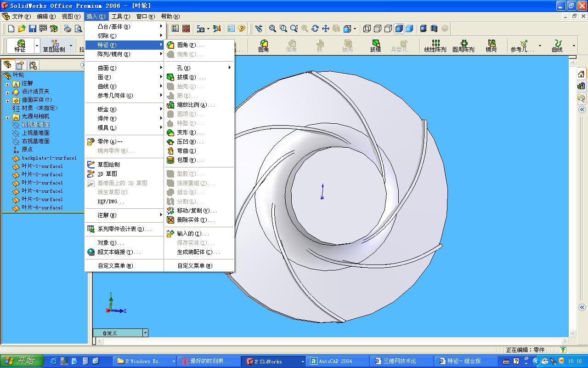Click the Mirror 镜向 toolbar button
This screenshot has width=588, height=368.
coord(492,46)
